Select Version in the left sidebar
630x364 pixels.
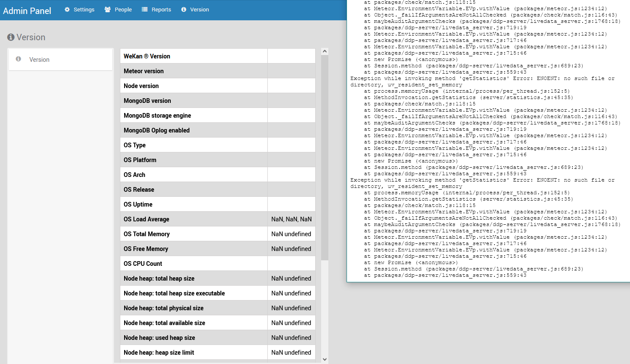39,59
